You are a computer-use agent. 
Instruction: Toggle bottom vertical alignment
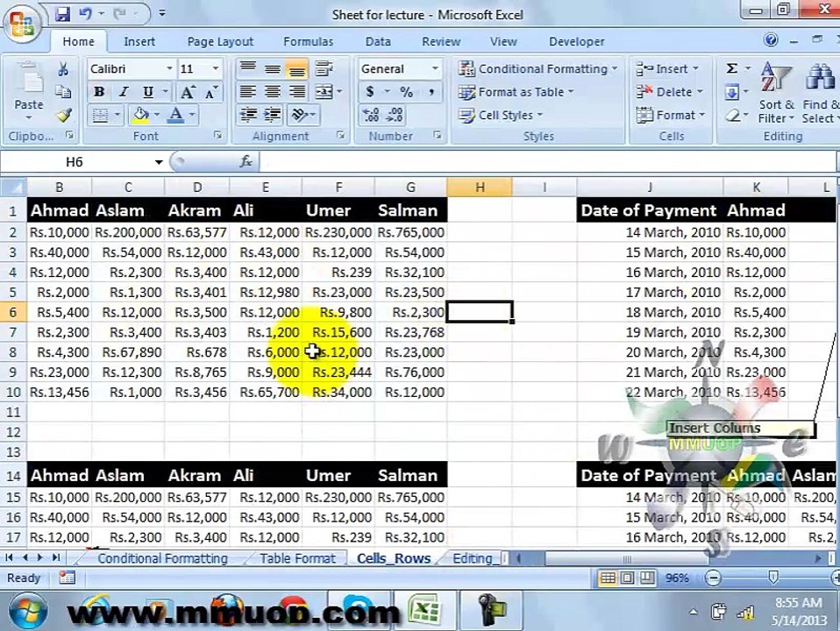point(297,68)
